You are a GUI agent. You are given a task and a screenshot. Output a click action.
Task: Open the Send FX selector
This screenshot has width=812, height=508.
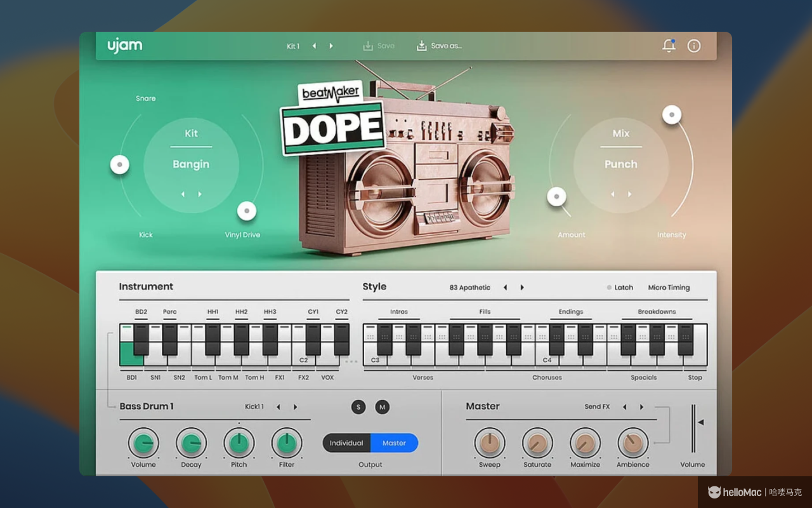click(597, 407)
